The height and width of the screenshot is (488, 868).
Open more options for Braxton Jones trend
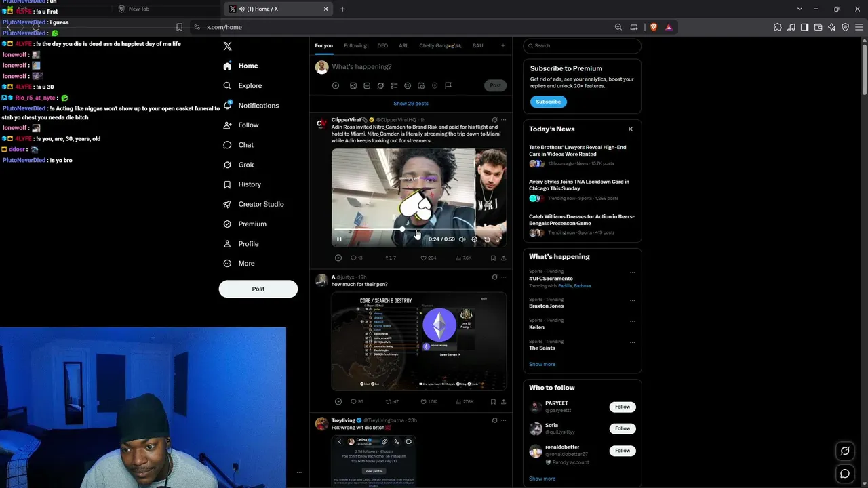pos(632,300)
